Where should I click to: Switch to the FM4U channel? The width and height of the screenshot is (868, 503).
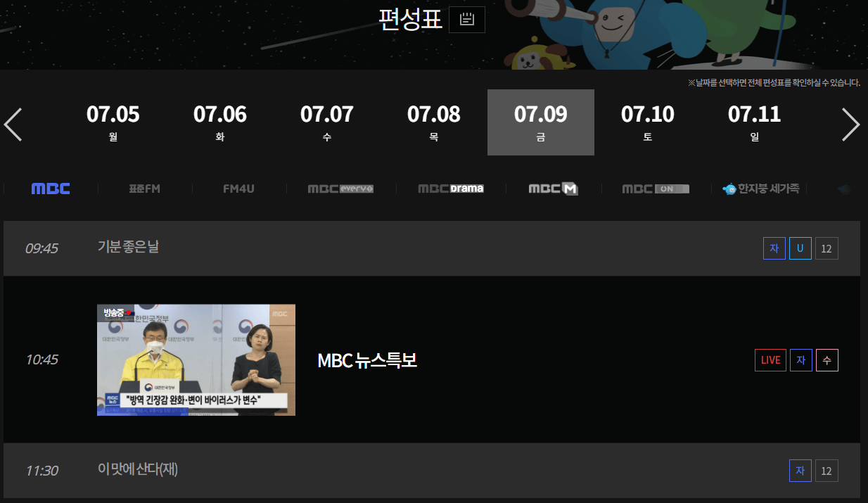[239, 188]
